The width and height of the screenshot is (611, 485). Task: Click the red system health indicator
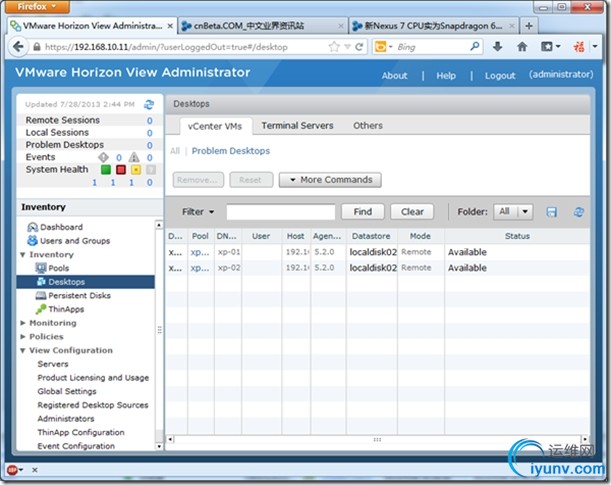pyautogui.click(x=121, y=169)
